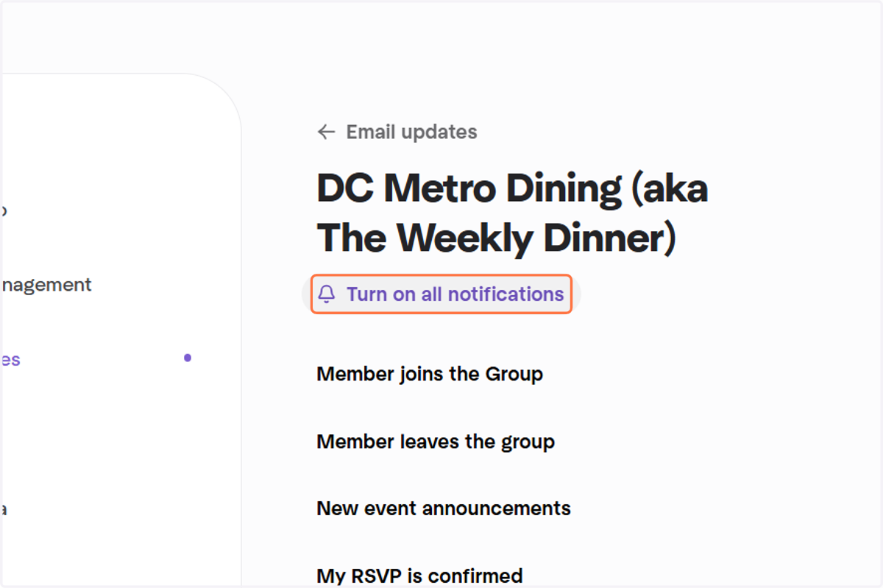Click the bell icon for notifications

click(x=327, y=294)
